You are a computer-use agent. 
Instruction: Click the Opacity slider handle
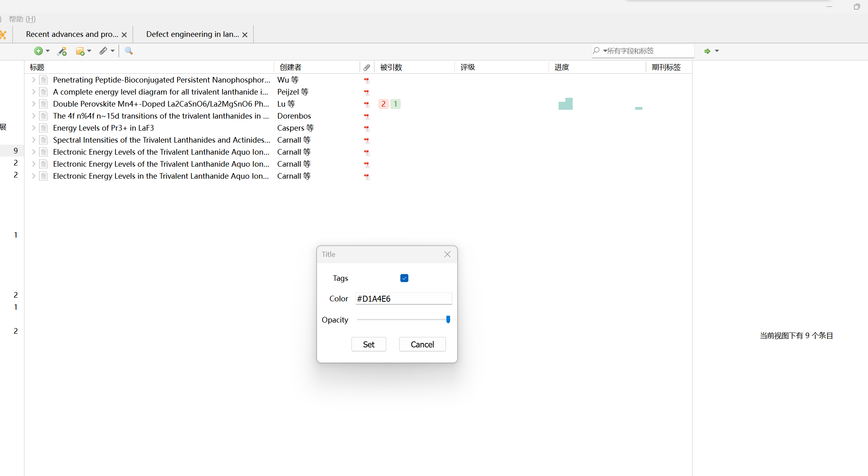pyautogui.click(x=448, y=319)
